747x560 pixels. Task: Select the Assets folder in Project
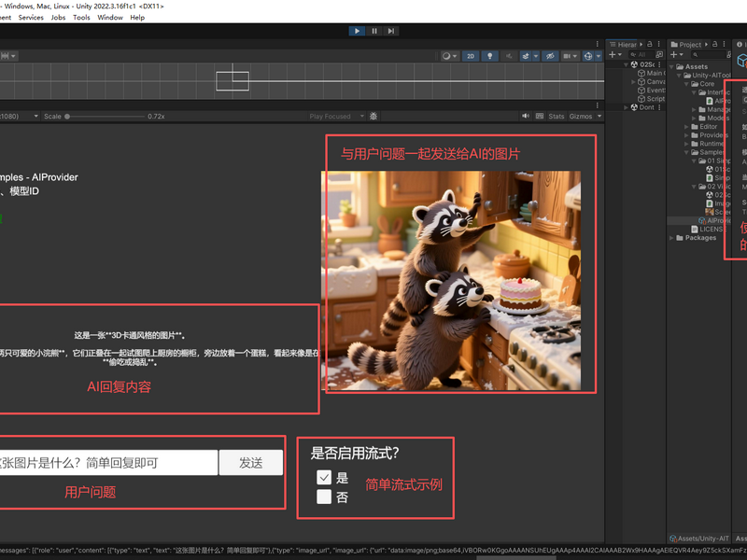pos(692,66)
